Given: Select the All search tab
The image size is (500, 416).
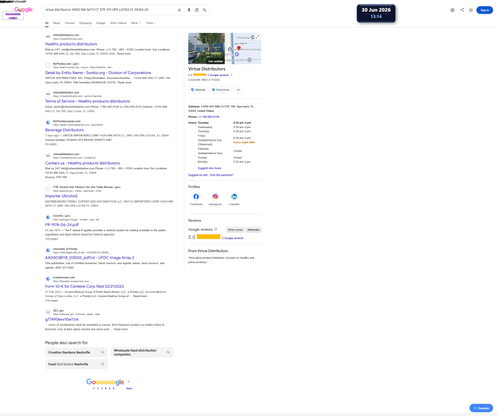Looking at the screenshot, I should (47, 23).
